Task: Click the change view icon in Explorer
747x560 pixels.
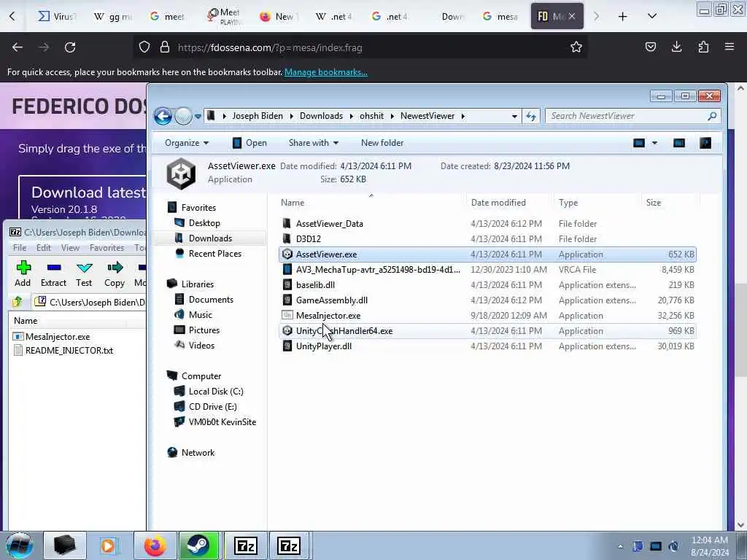Action: tap(639, 143)
